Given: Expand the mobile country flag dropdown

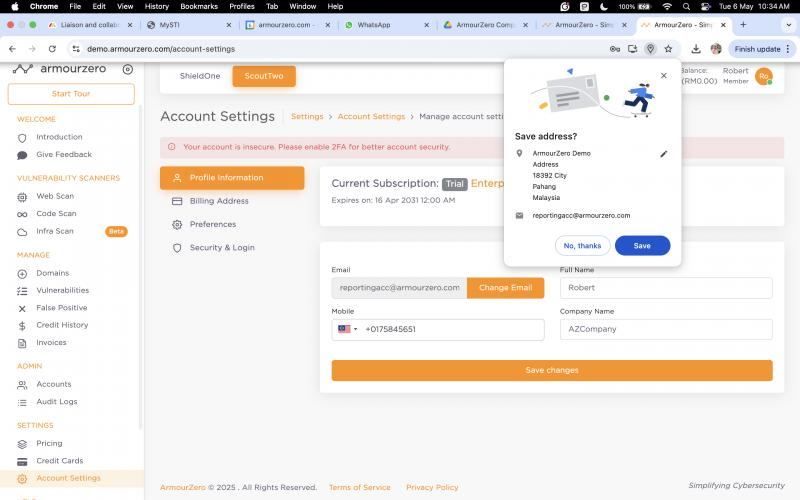Looking at the screenshot, I should 347,329.
